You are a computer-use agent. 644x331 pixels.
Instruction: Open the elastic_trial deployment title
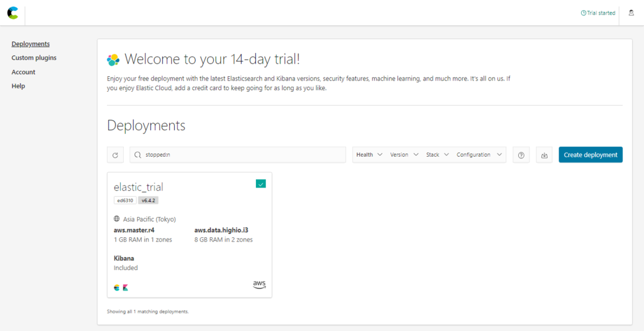coord(138,187)
